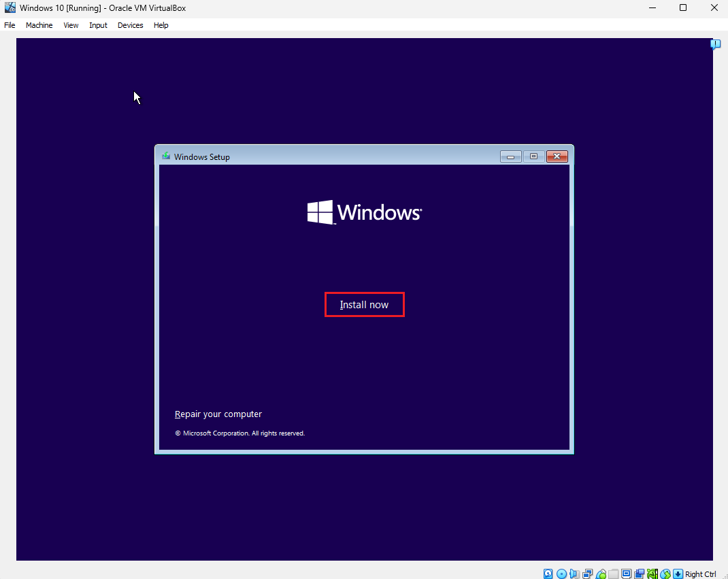This screenshot has height=579, width=728.
Task: Maximize the Windows Setup dialog
Action: click(x=534, y=156)
